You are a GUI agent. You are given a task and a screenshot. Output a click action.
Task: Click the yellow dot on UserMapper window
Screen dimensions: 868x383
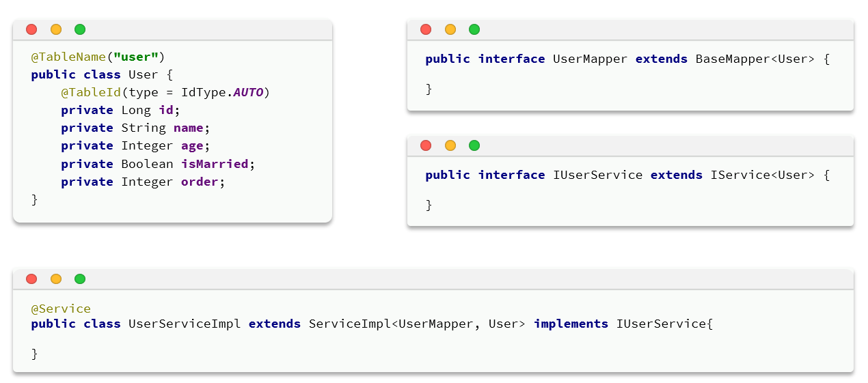(x=450, y=29)
